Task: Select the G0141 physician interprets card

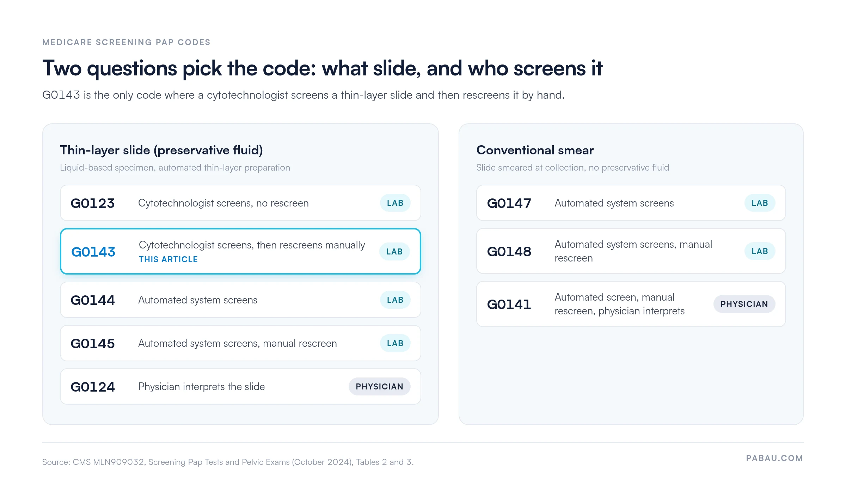Action: (631, 304)
